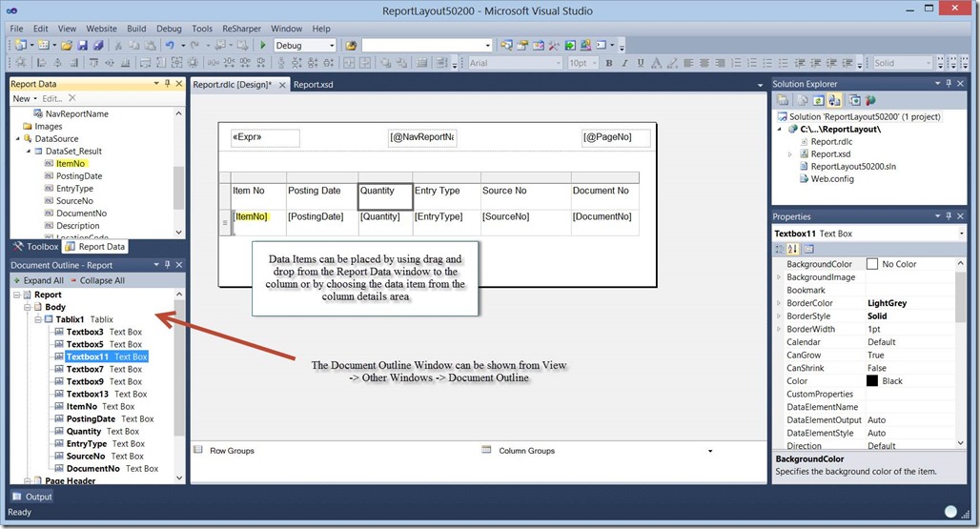Undo the last action via the toolbar
The height and width of the screenshot is (529, 980).
(x=170, y=45)
